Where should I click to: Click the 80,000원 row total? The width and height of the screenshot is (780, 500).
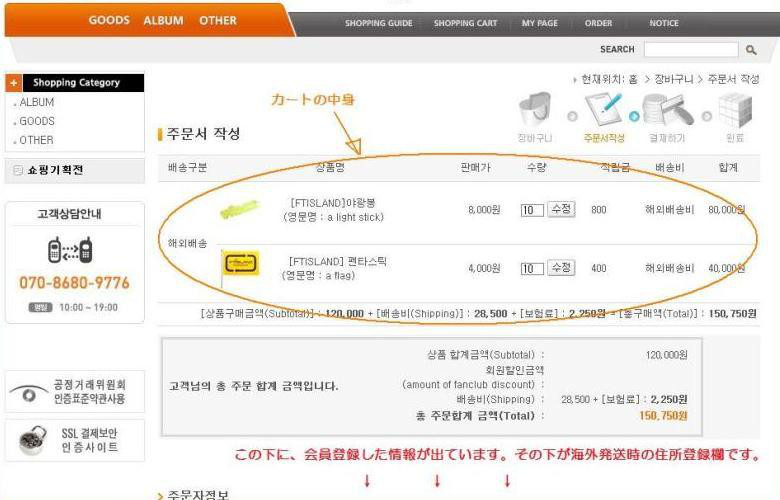727,210
